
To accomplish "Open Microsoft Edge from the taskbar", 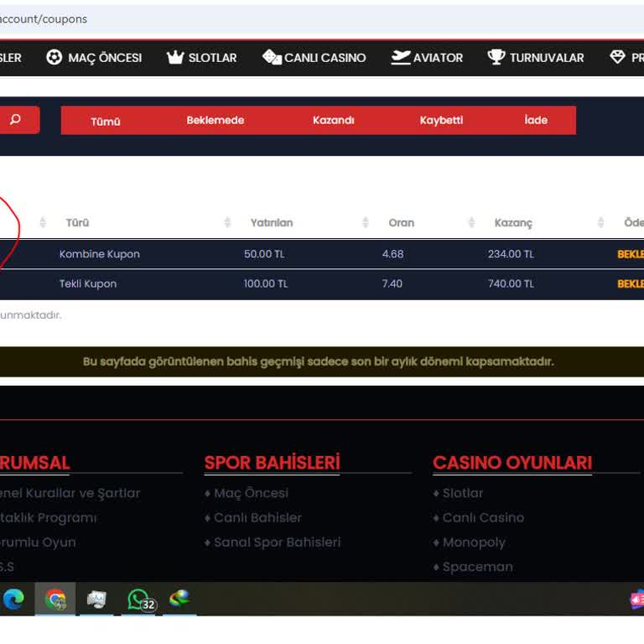I will [13, 600].
